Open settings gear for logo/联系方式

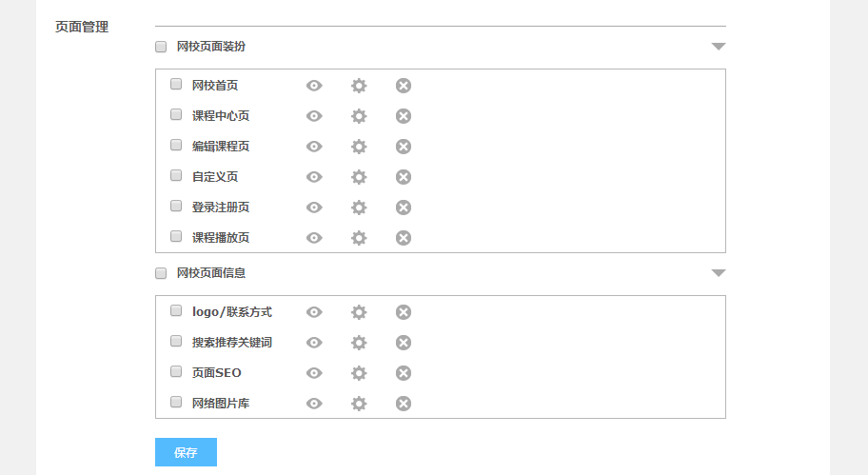(359, 312)
